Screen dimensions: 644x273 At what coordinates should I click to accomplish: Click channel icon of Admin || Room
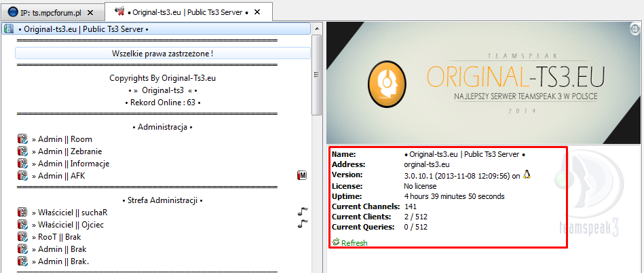pyautogui.click(x=22, y=139)
